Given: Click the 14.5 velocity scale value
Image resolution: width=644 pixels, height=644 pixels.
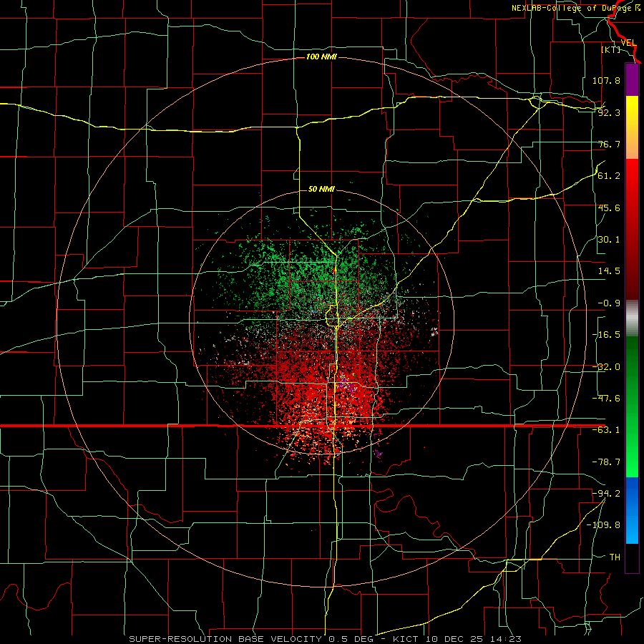Looking at the screenshot, I should pyautogui.click(x=609, y=271).
